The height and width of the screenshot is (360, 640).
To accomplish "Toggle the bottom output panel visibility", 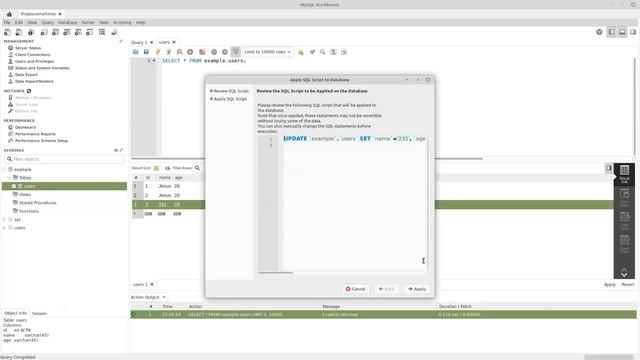I will (x=622, y=32).
